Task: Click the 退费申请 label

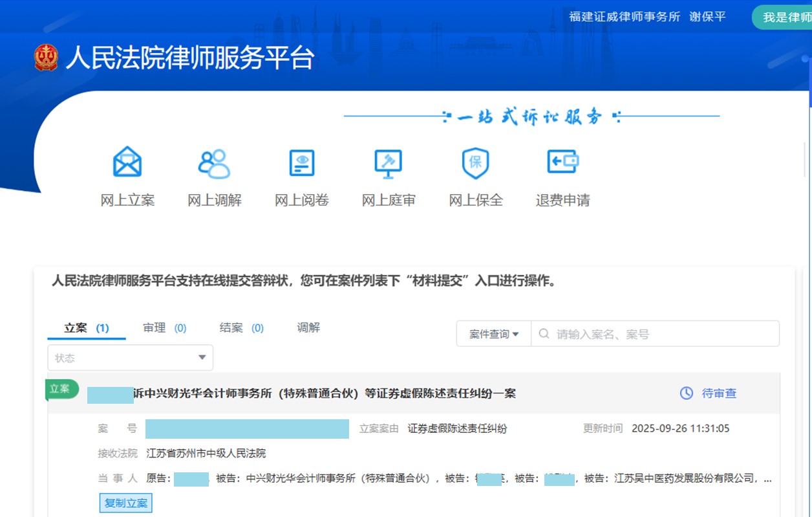Action: (563, 201)
